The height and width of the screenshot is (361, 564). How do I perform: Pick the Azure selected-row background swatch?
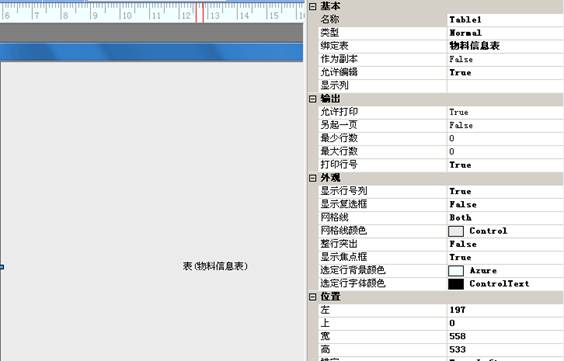coord(456,271)
